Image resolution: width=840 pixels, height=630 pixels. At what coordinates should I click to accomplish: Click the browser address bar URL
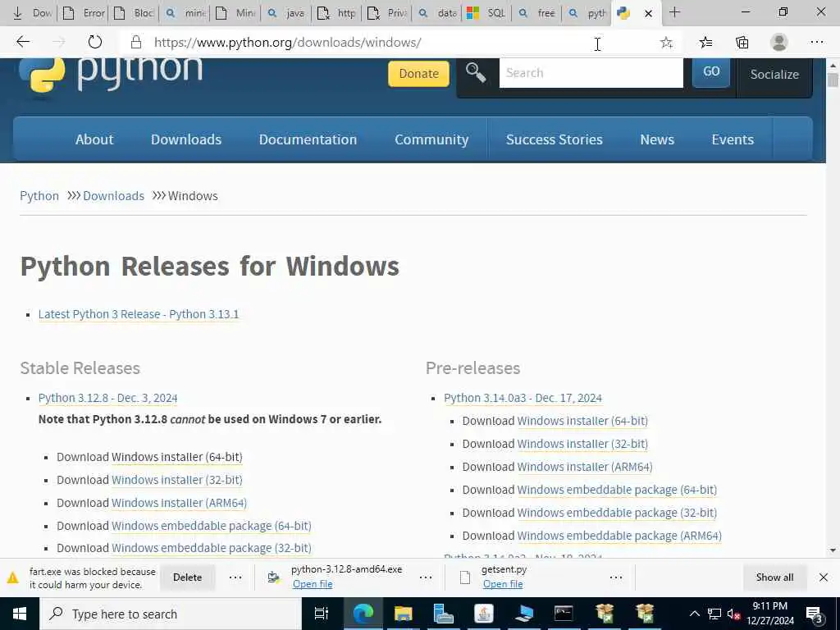coord(288,43)
